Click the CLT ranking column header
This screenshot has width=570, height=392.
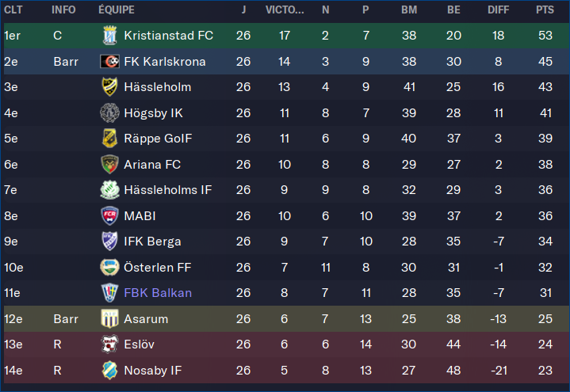click(13, 10)
